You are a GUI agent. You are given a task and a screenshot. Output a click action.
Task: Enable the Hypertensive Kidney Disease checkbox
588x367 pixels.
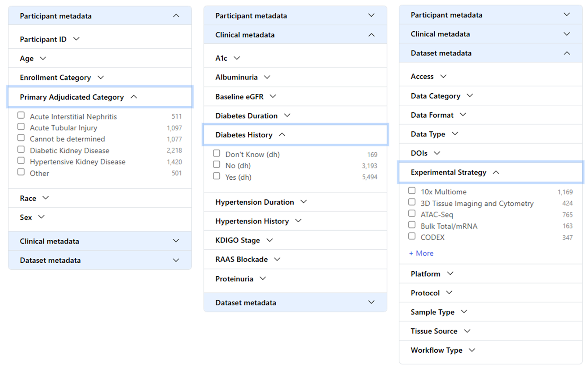click(21, 161)
